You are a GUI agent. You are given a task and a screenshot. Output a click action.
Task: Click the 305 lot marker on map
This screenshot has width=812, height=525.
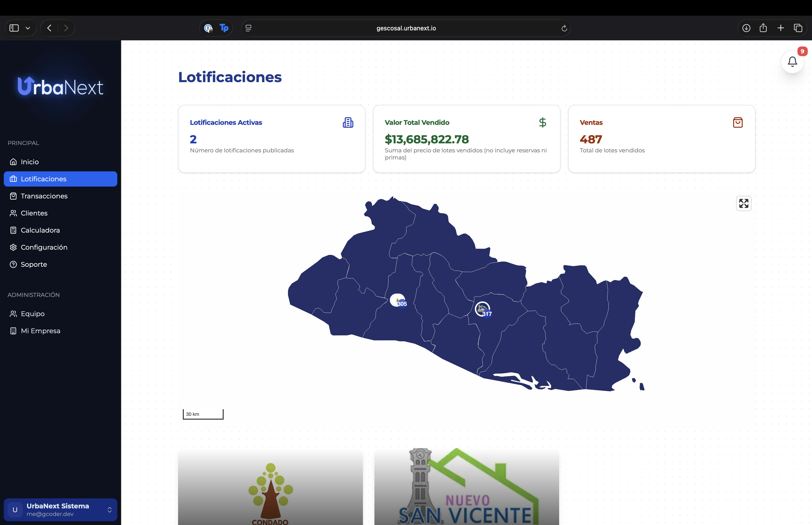tap(398, 301)
